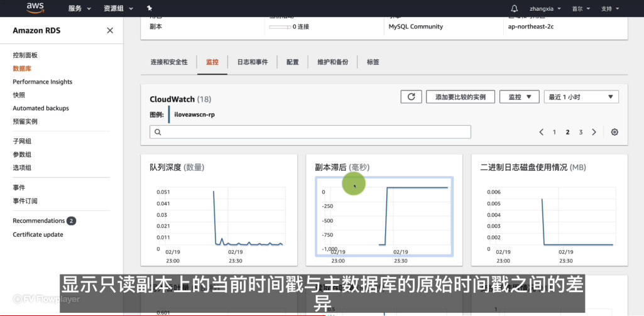Close the Amazon RDS sidebar
The image size is (644, 316).
(110, 30)
